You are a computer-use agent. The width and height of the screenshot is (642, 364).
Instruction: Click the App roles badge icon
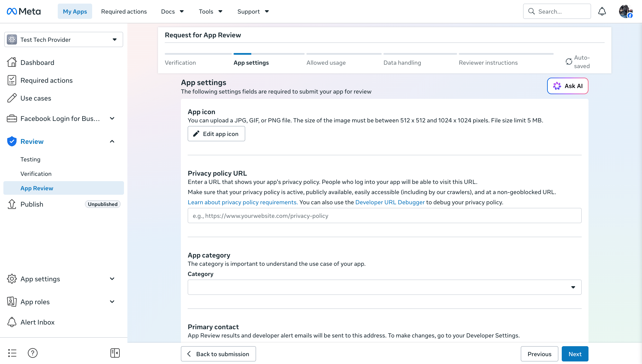(x=12, y=301)
